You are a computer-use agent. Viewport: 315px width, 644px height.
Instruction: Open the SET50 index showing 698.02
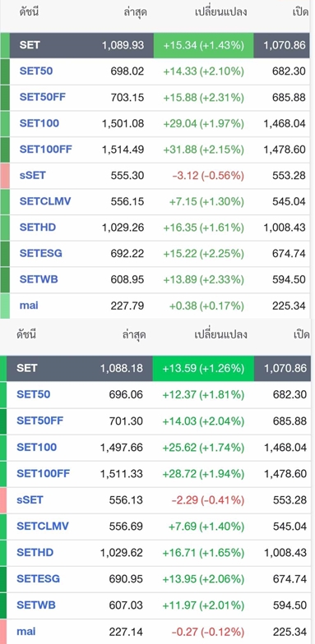(x=36, y=71)
